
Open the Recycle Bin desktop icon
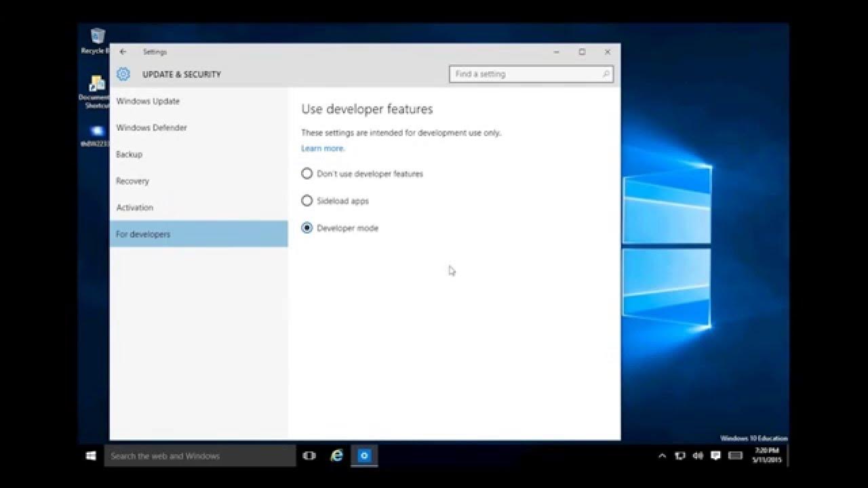pyautogui.click(x=96, y=41)
